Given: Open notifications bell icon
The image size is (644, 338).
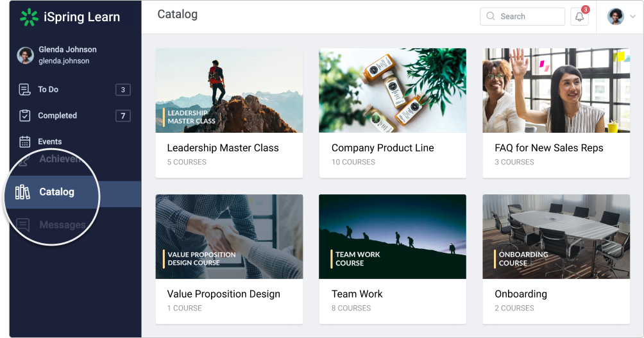Looking at the screenshot, I should [579, 17].
